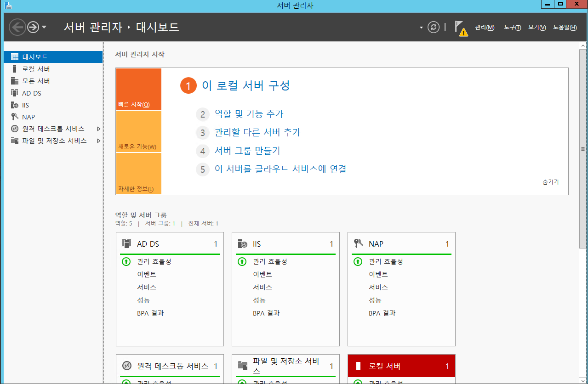Click the AD DS tile icon
This screenshot has width=588, height=384.
click(x=126, y=243)
